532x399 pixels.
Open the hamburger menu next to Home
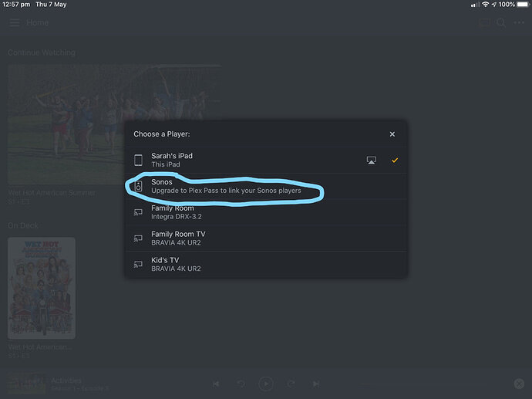click(x=15, y=22)
